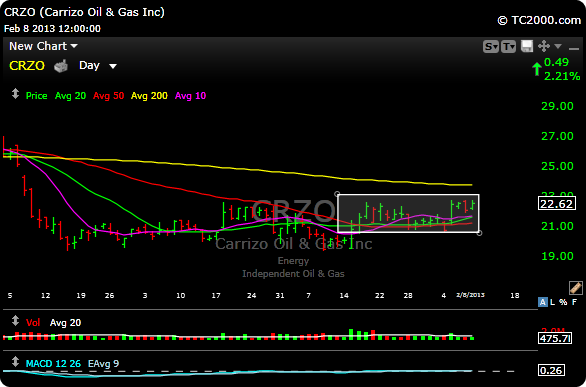This screenshot has width=586, height=387.
Task: Toggle the F scale option
Action: (574, 302)
